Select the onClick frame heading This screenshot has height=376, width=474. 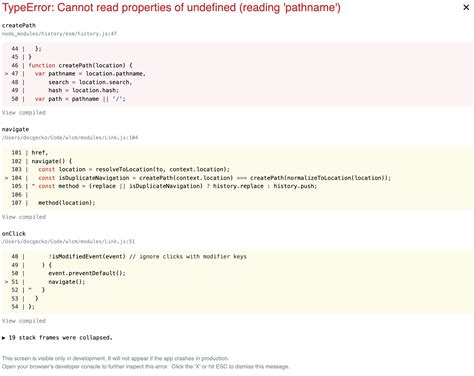(x=14, y=233)
